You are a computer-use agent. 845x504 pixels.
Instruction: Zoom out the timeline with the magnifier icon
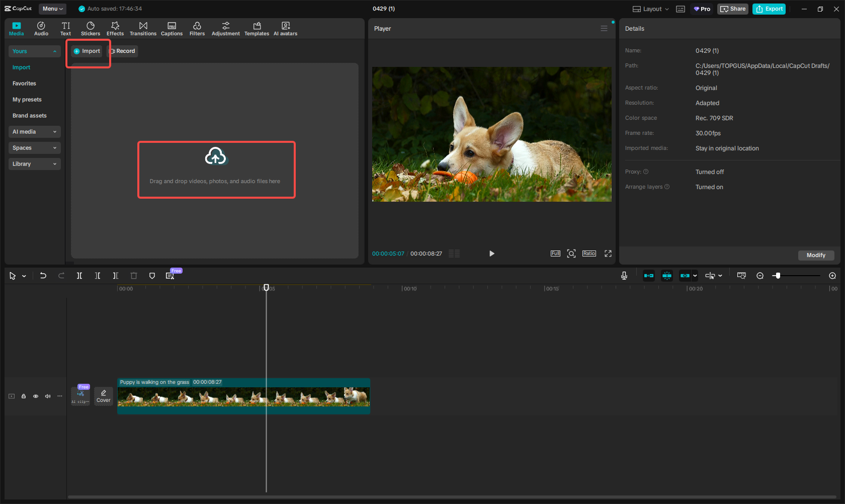(760, 276)
